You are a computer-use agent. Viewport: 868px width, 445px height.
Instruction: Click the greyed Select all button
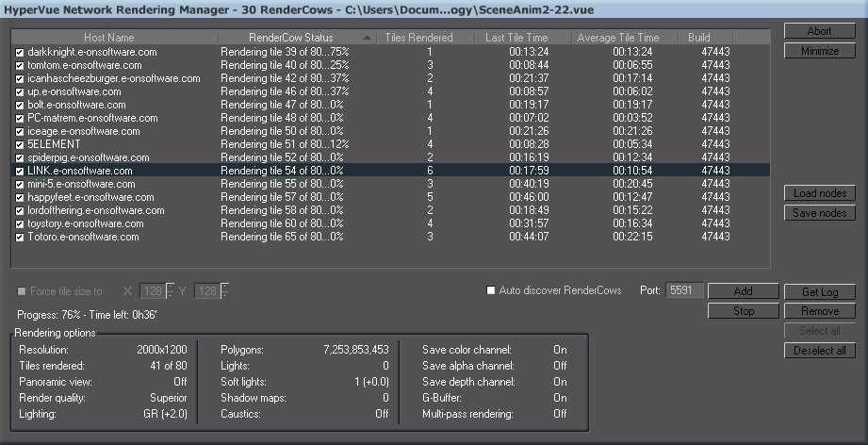(x=820, y=331)
